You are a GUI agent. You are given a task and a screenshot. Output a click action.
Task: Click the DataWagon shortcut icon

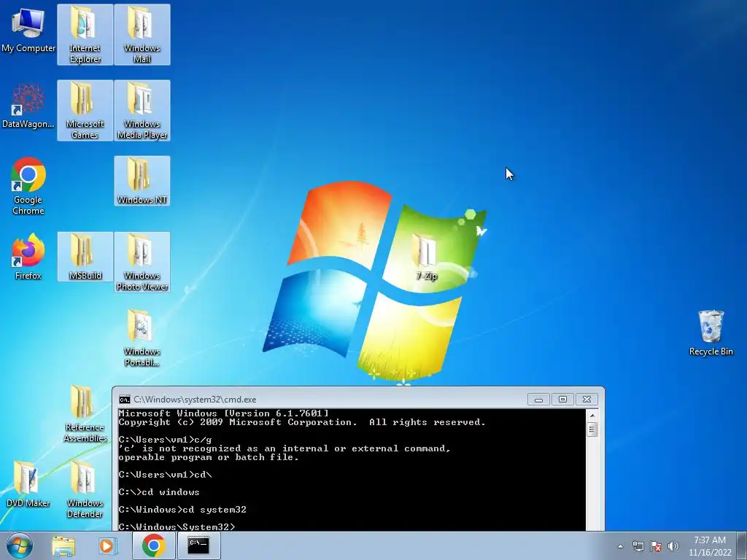28,106
